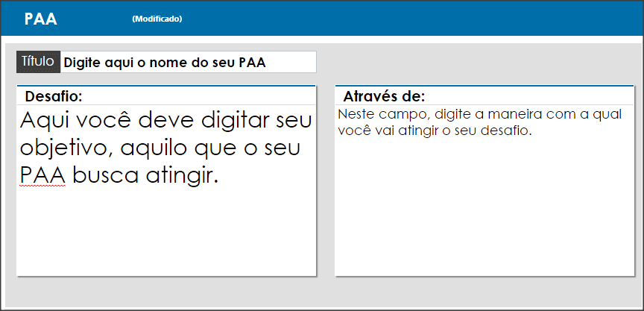Click empty area inside the Através de box
Screen dimensions: 644x311
click(x=484, y=205)
